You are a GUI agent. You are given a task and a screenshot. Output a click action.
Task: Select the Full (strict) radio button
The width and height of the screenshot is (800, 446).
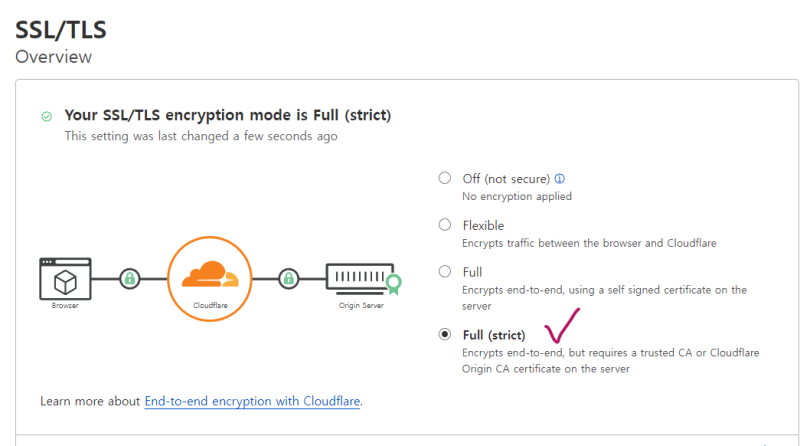point(445,335)
